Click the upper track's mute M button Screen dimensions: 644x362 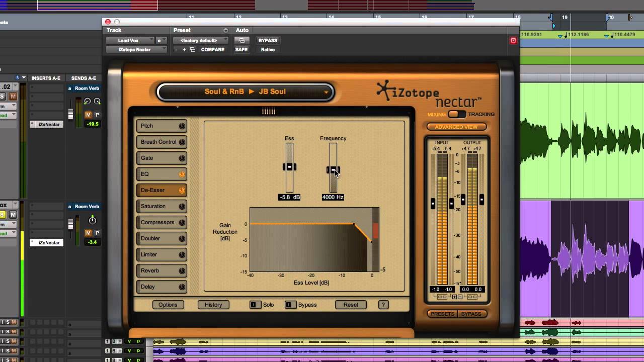click(x=13, y=97)
